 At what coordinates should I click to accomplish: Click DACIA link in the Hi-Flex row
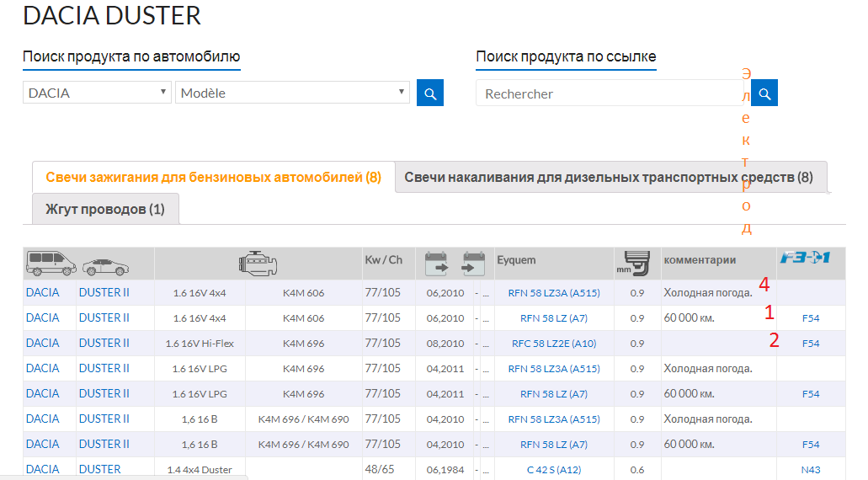coord(43,343)
